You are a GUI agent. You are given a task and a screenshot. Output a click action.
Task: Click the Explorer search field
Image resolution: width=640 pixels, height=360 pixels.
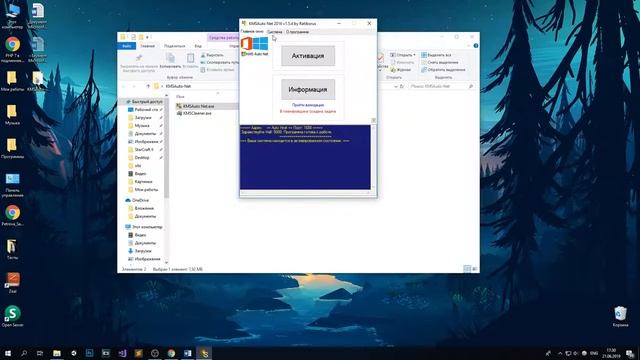441,87
